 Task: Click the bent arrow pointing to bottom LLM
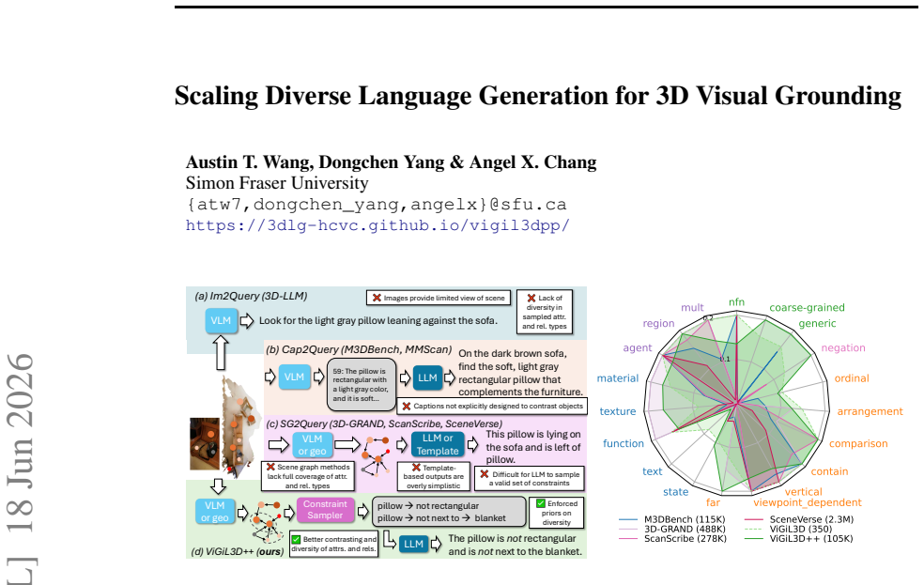(x=390, y=539)
